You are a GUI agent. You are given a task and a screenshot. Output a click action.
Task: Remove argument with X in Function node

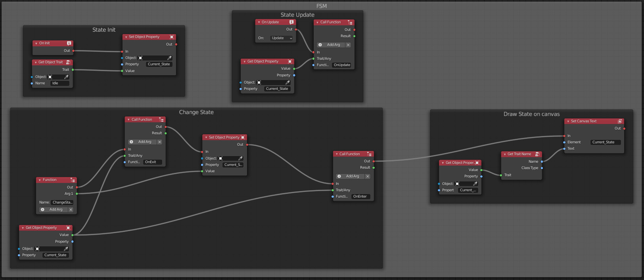[71, 210]
